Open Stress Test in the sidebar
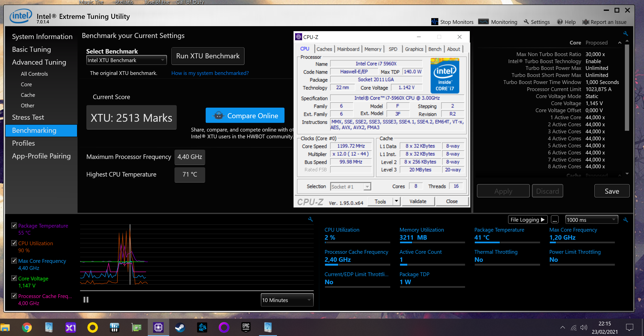Screen dimensions: 644x336 coord(28,117)
